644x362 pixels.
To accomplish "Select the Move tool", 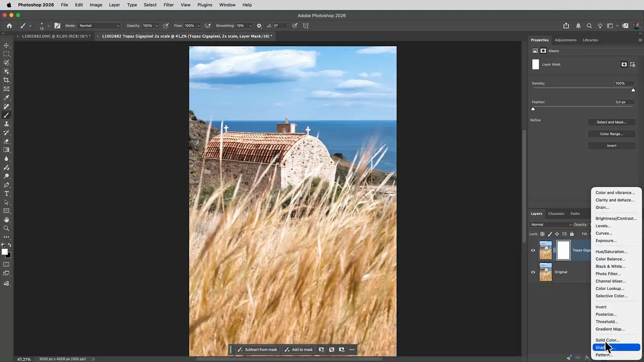I will click(6, 45).
